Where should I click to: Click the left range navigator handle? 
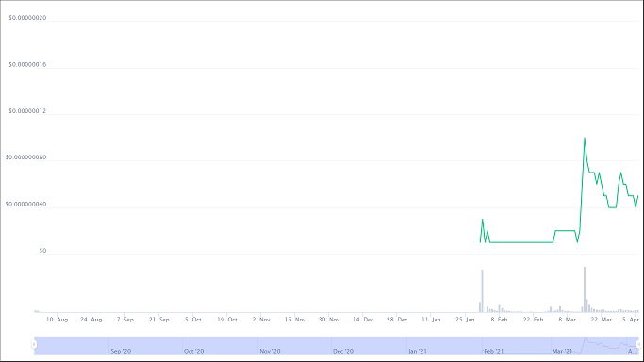click(35, 345)
